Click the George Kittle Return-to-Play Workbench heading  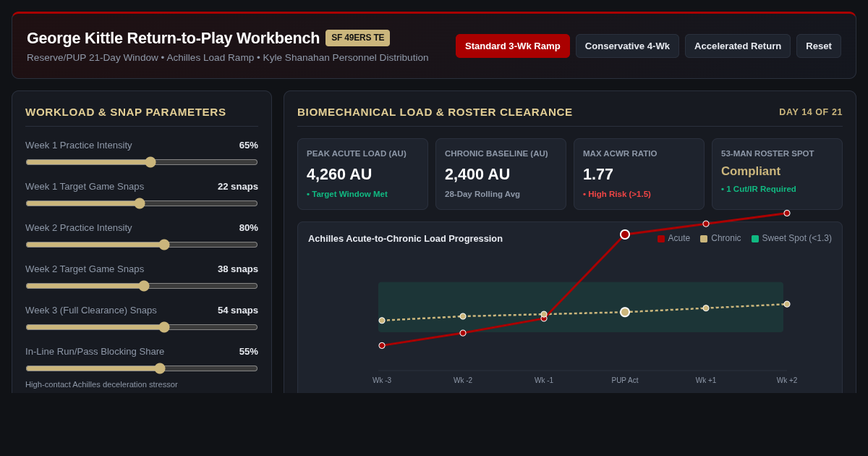pyautogui.click(x=174, y=38)
